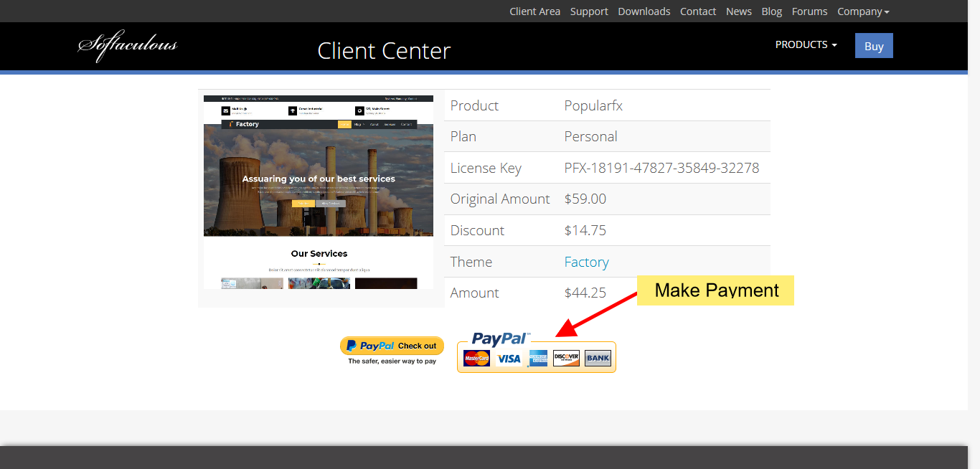Click the $44.25 amount value
980x469 pixels.
[585, 293]
